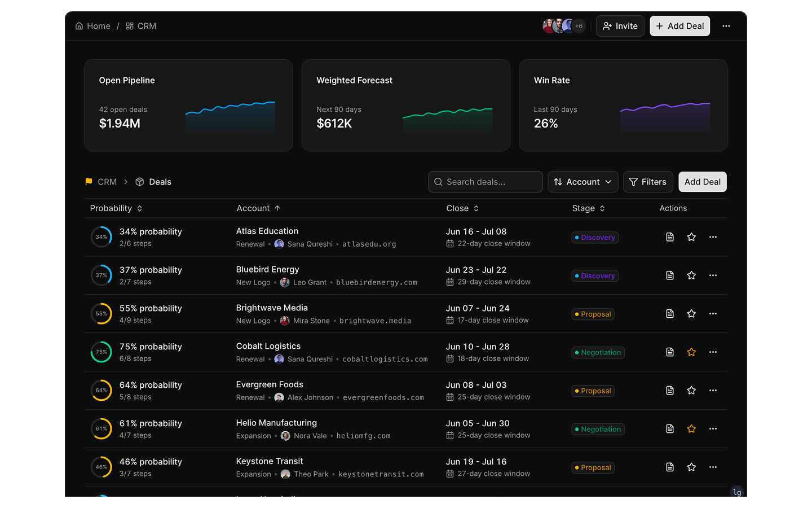
Task: Click the evergreenfoods.com domain
Action: tap(383, 397)
